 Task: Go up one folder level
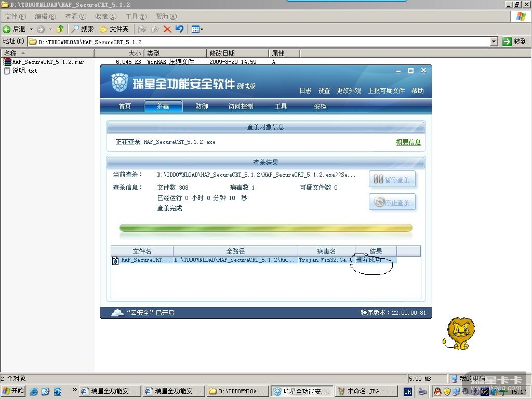[x=60, y=29]
